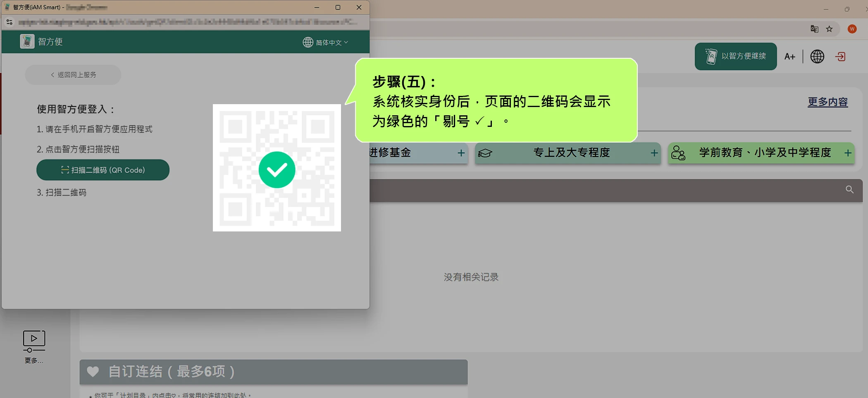868x398 pixels.
Task: Click 返回网上服务 back button
Action: [73, 75]
